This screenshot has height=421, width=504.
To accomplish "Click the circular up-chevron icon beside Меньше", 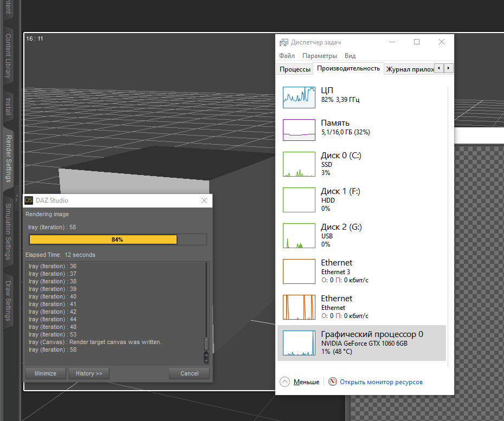I will tap(285, 382).
